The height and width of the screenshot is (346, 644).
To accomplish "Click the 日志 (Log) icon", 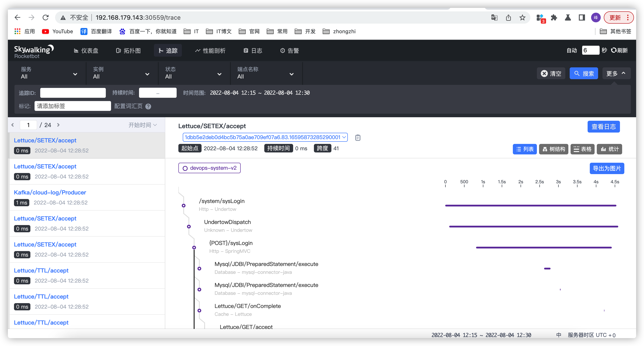I will point(246,51).
